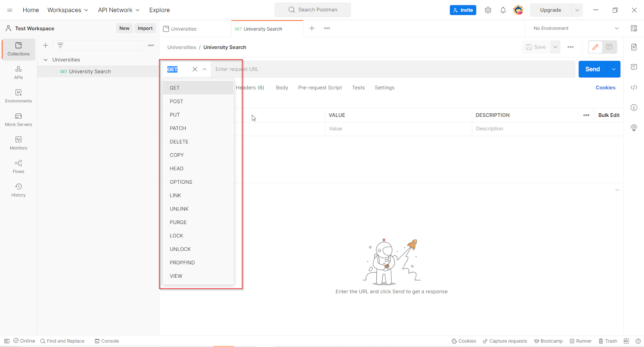
Task: Open the Environments sidebar panel
Action: (19, 96)
